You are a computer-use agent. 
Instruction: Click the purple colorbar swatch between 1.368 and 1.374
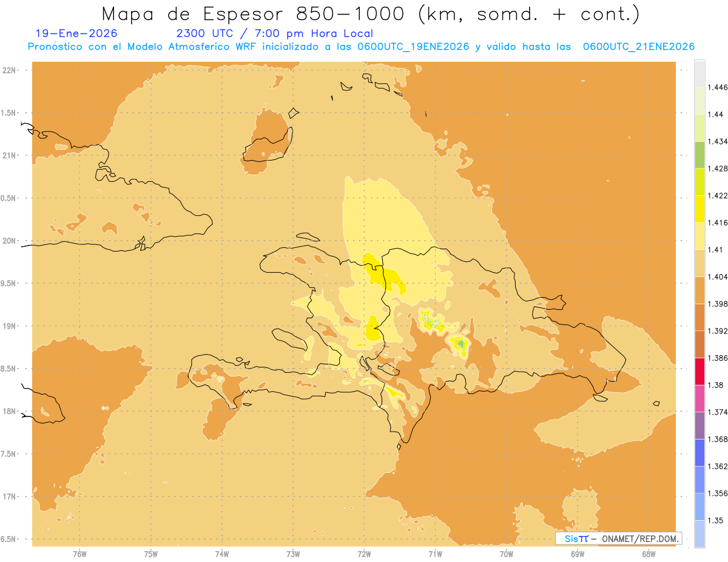(699, 426)
